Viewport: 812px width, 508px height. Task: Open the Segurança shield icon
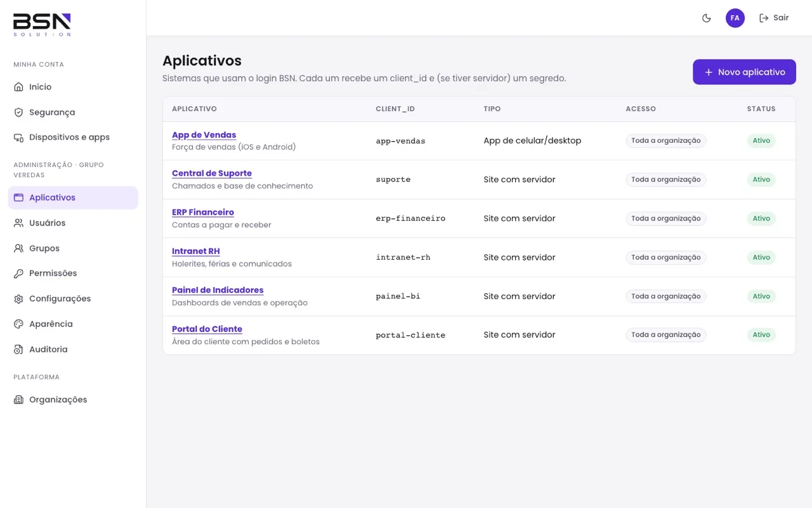pos(19,112)
